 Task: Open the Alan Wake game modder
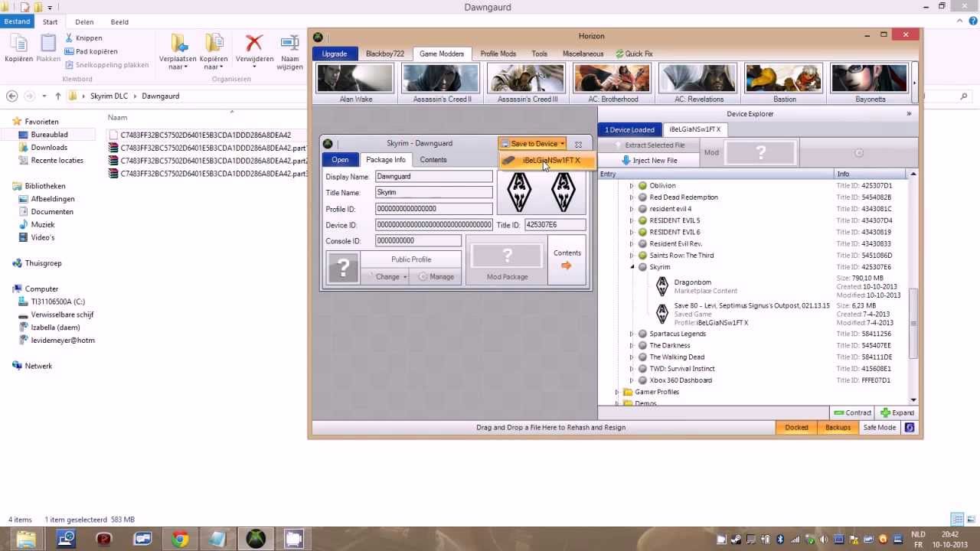pyautogui.click(x=355, y=83)
